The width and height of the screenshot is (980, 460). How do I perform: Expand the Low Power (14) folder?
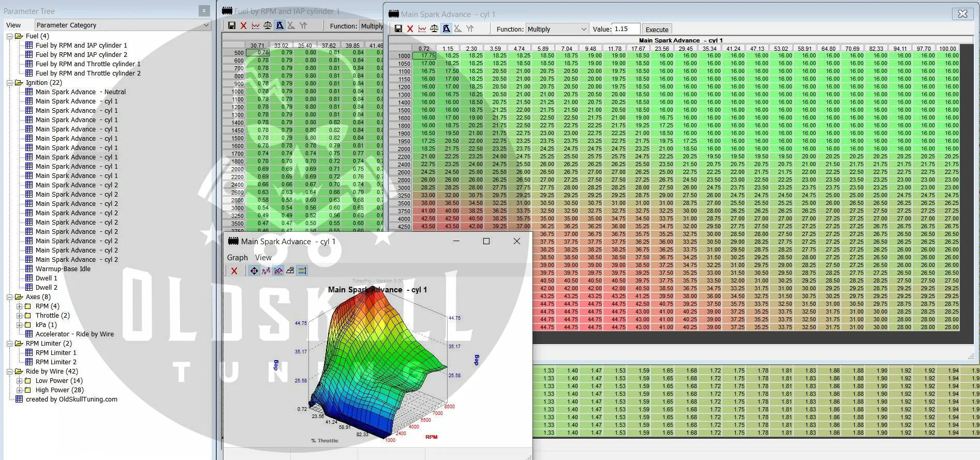[x=20, y=381]
